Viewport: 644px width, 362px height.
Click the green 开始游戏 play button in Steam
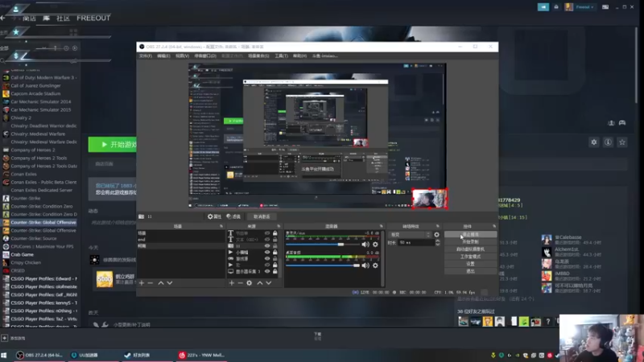113,145
